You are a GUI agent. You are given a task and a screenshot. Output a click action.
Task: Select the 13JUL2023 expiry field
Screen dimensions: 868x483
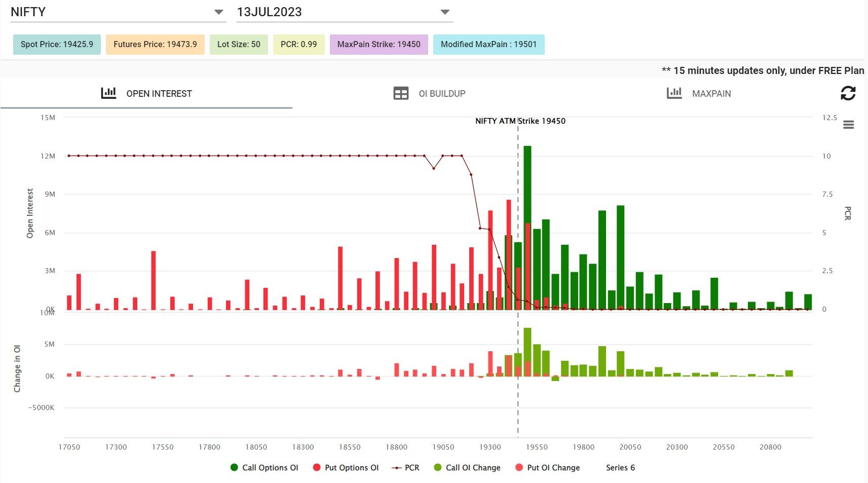point(345,12)
